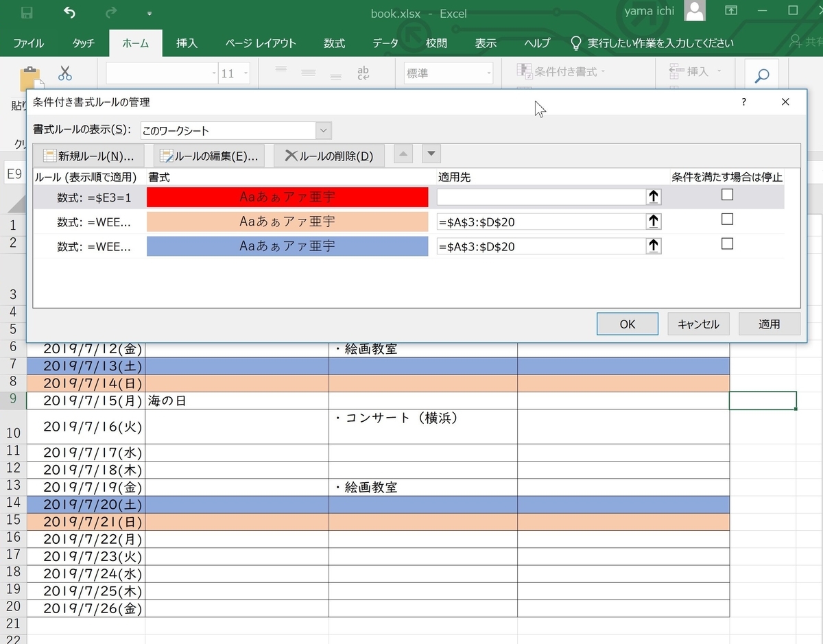The width and height of the screenshot is (823, 644).
Task: Open the font size dropdown showing 11
Action: (246, 73)
